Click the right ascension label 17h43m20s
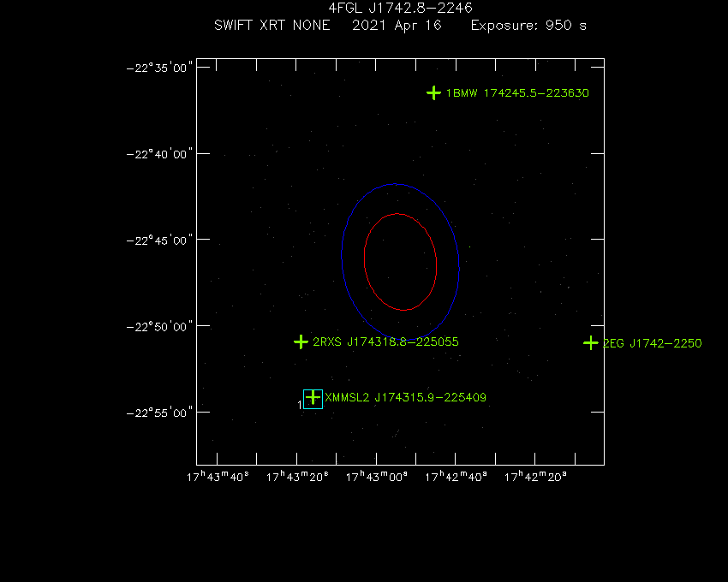 [297, 477]
